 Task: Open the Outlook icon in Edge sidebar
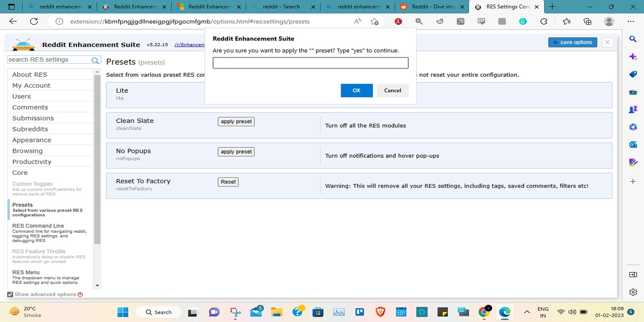coord(633,145)
